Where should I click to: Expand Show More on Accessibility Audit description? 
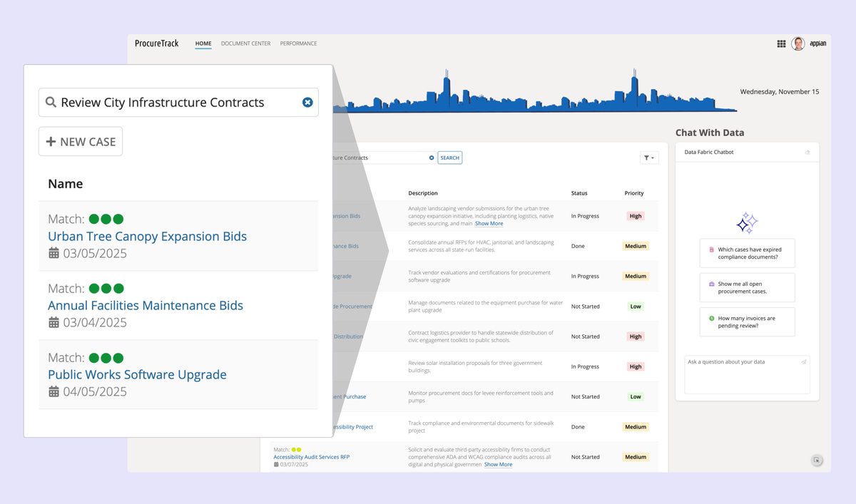tap(498, 465)
